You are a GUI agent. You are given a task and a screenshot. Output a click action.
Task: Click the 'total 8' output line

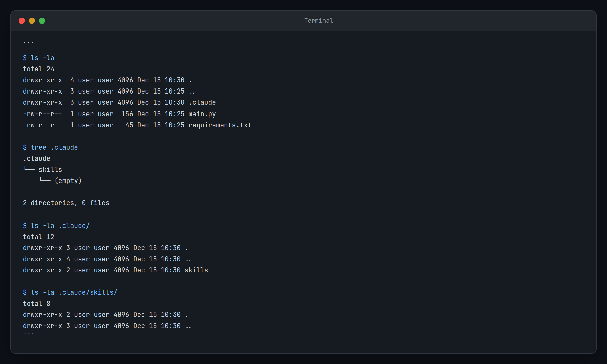(36, 303)
